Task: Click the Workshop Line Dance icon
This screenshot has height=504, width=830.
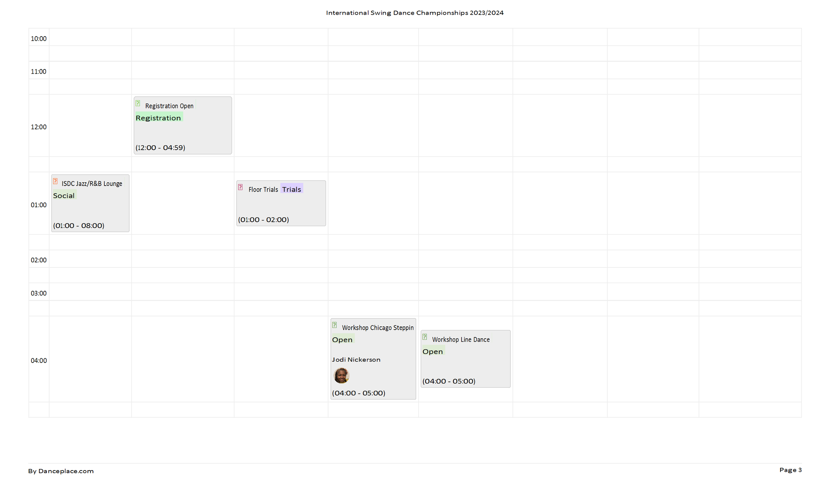Action: click(x=425, y=337)
